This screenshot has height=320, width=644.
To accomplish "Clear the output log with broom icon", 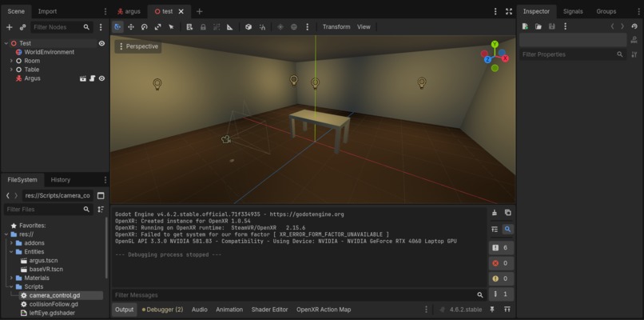I will click(495, 213).
